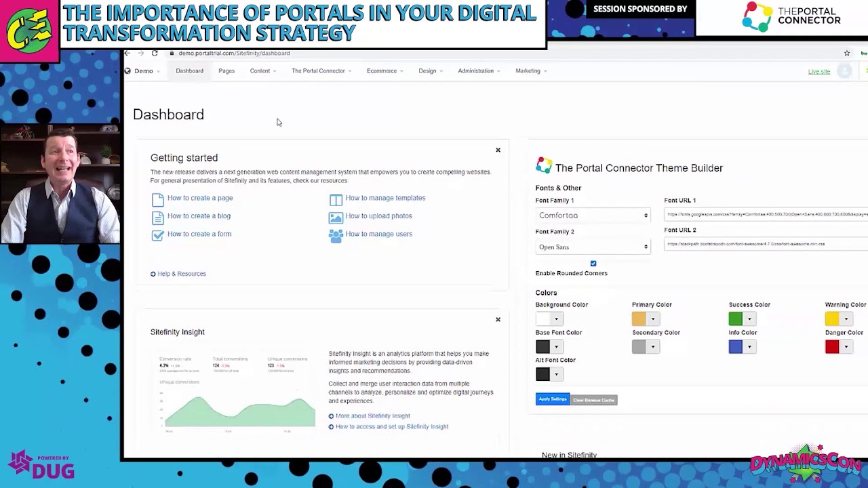
Task: Dismiss the Getting started panel
Action: pyautogui.click(x=498, y=150)
